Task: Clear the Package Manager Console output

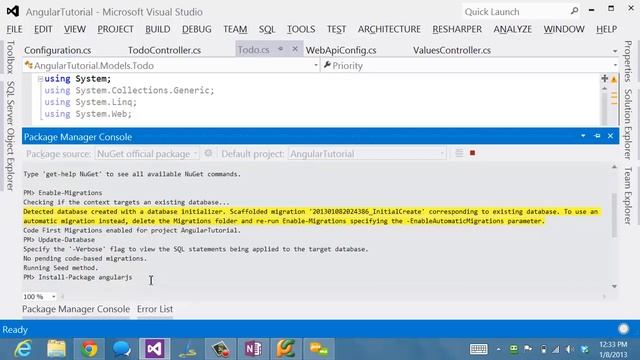Action: (459, 153)
